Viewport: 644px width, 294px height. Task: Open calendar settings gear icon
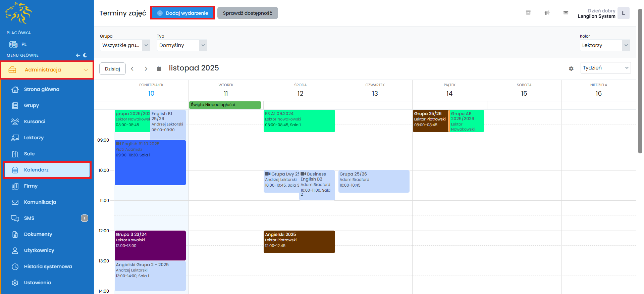pos(571,68)
